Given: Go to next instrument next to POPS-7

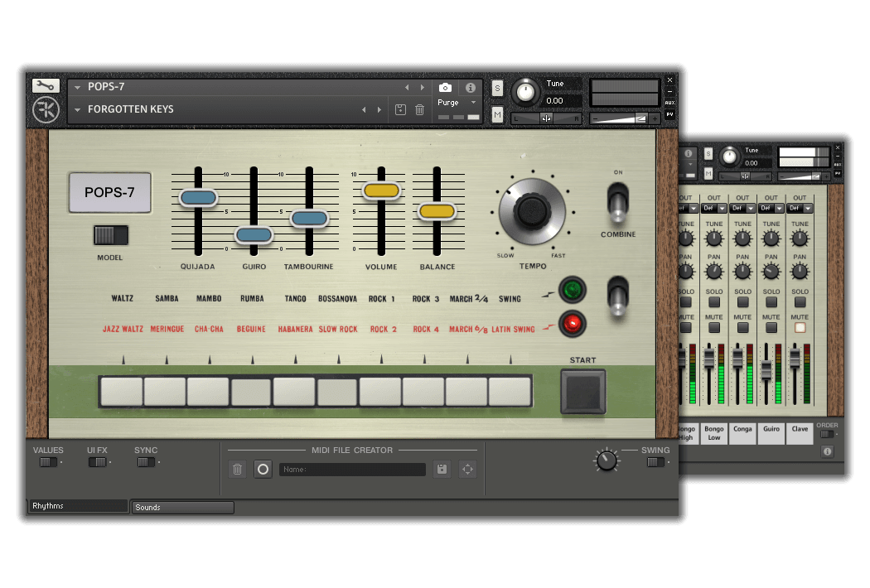Looking at the screenshot, I should 423,88.
